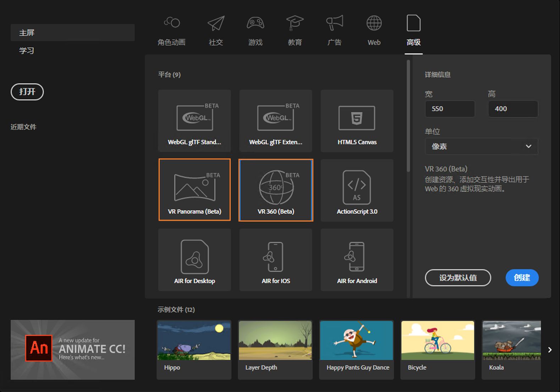Click the 创建 create button
The width and height of the screenshot is (560, 392).
522,278
